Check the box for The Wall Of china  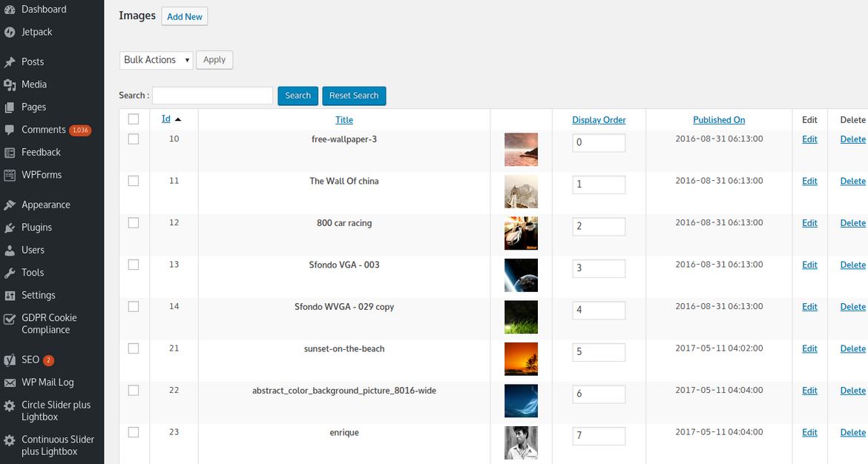tap(134, 181)
